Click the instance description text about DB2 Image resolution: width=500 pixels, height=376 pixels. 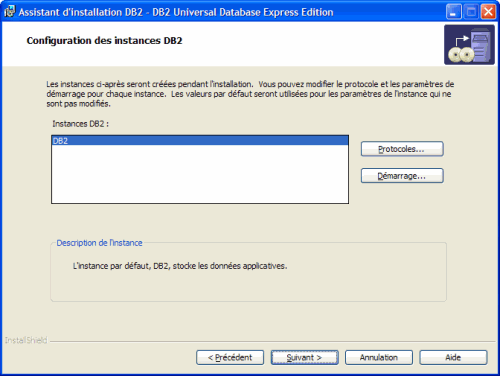180,266
